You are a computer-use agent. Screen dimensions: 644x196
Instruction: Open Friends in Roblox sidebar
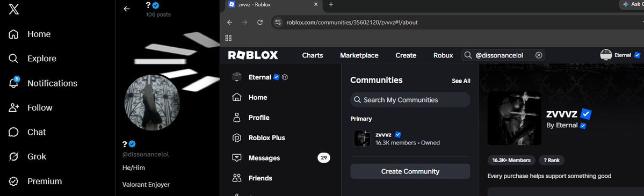pyautogui.click(x=252, y=178)
